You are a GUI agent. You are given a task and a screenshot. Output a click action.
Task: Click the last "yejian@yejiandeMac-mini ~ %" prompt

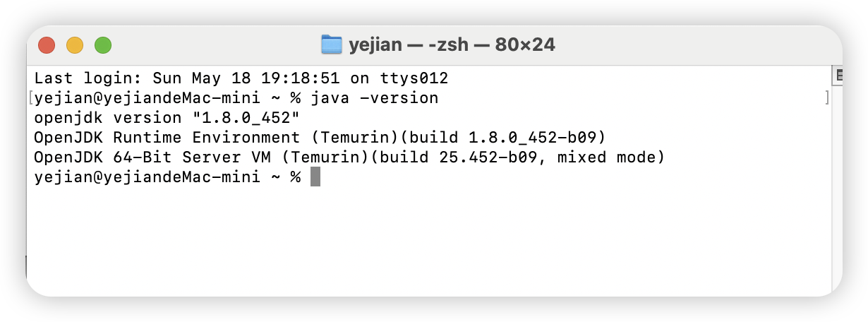tap(167, 177)
